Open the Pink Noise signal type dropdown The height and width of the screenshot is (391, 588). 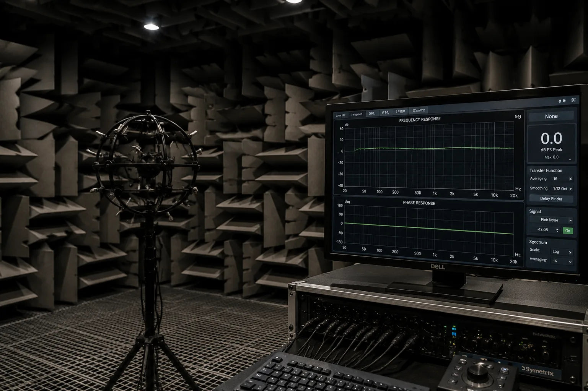[551, 220]
